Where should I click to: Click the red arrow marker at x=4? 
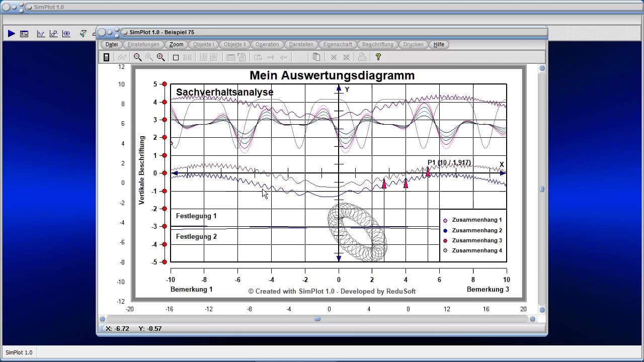tap(406, 183)
